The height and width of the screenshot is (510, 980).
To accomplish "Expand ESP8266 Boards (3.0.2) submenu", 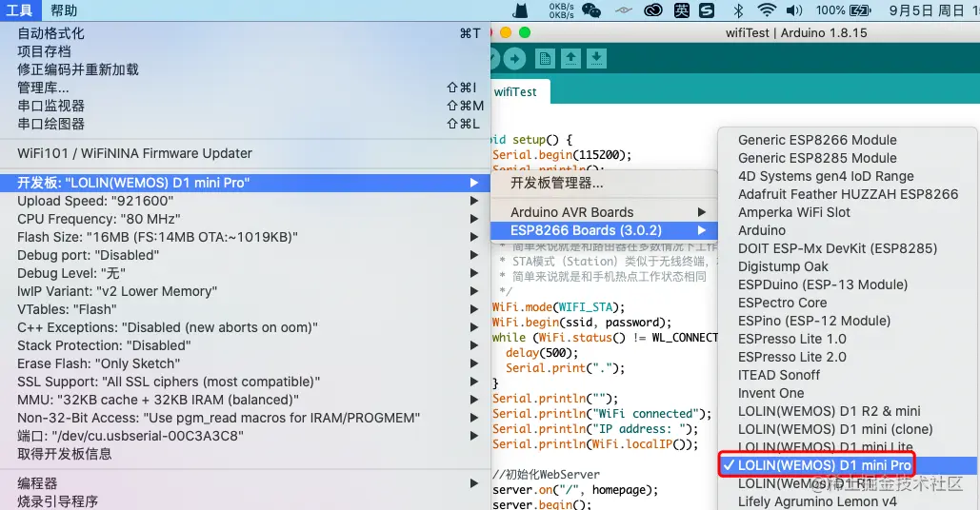I will (x=604, y=230).
